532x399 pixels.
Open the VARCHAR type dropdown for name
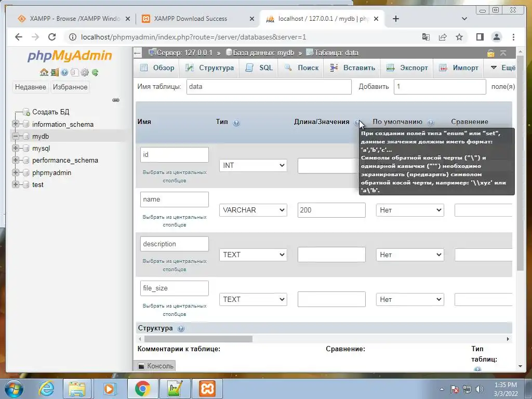[x=253, y=210]
